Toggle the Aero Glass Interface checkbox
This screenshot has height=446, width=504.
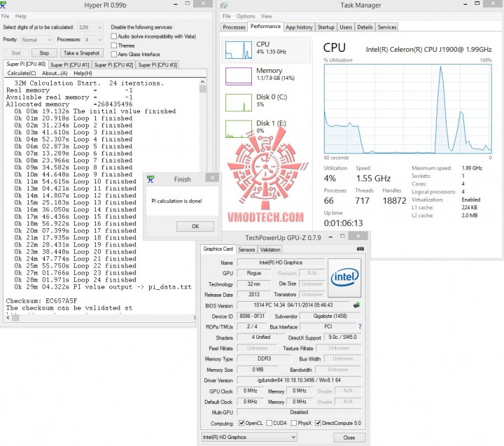pyautogui.click(x=114, y=54)
